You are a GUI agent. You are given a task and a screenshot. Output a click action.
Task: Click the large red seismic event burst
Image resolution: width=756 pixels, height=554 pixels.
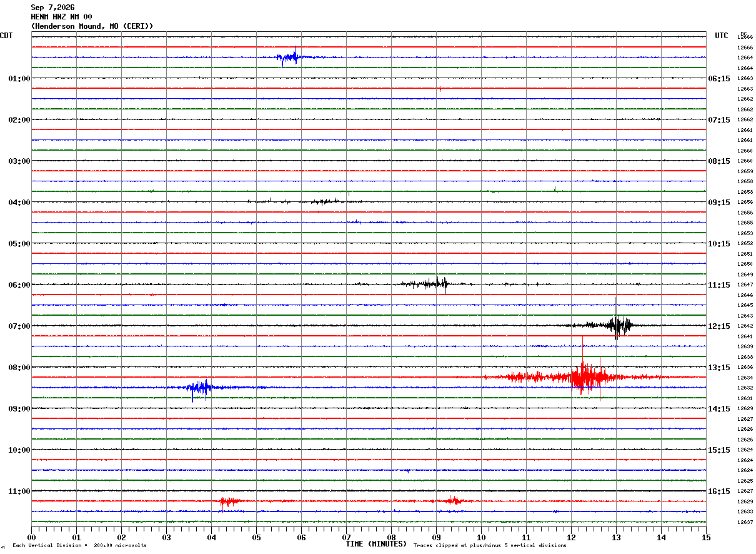[x=584, y=376]
